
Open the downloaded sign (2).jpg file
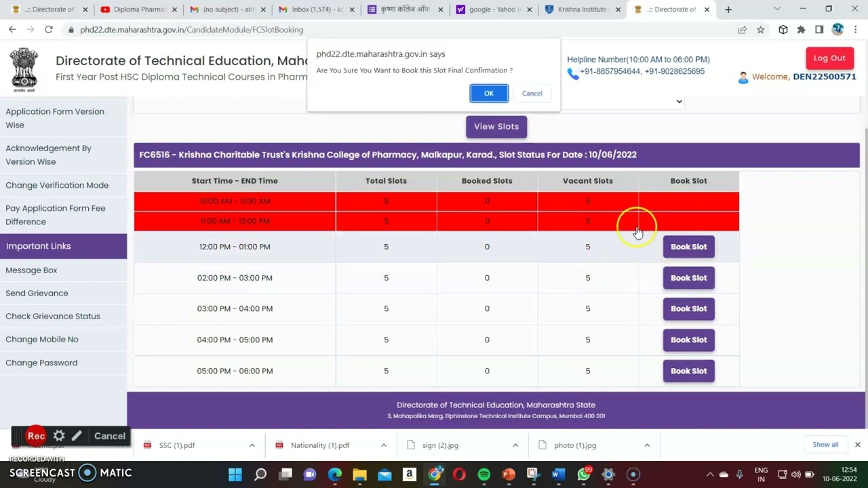440,445
